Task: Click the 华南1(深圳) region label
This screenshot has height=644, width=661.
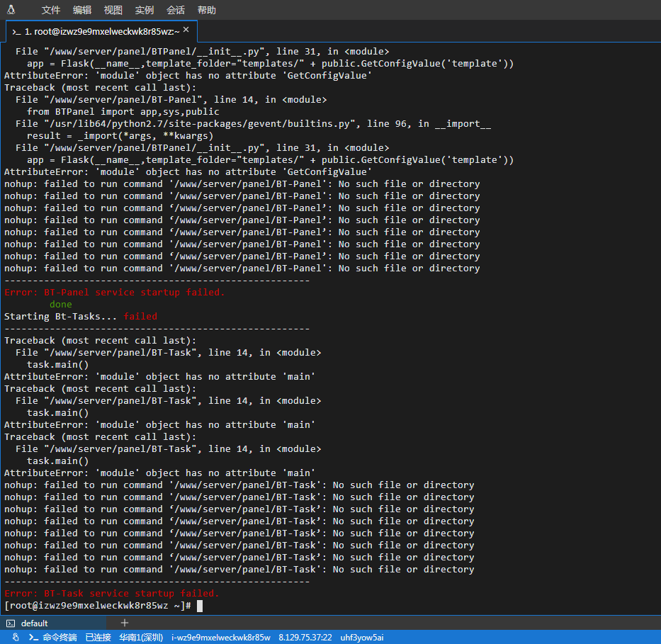Action: click(141, 638)
